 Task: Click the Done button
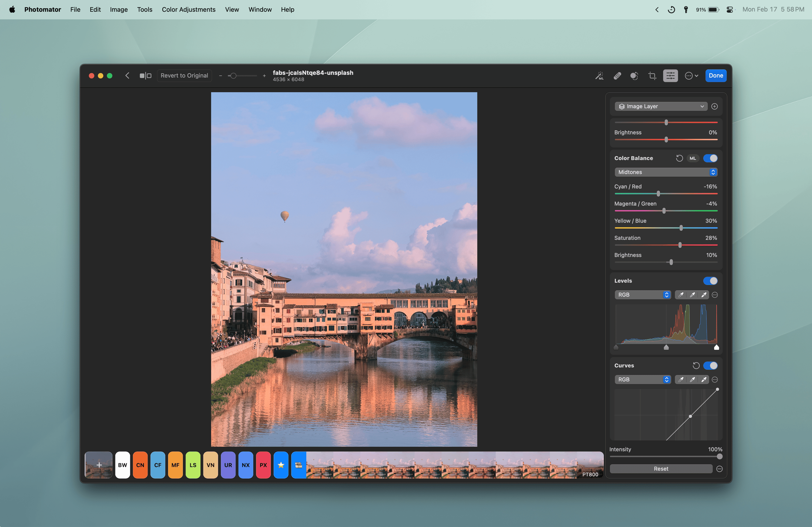[716, 76]
